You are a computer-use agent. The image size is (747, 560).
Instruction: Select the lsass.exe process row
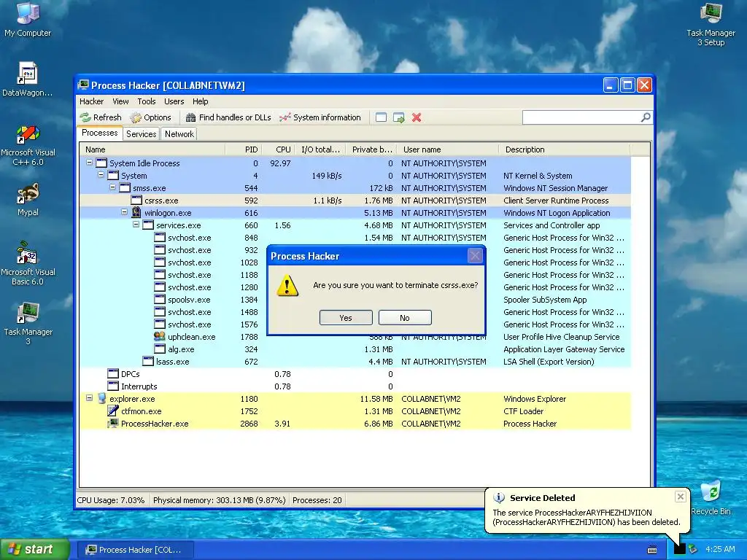point(355,362)
